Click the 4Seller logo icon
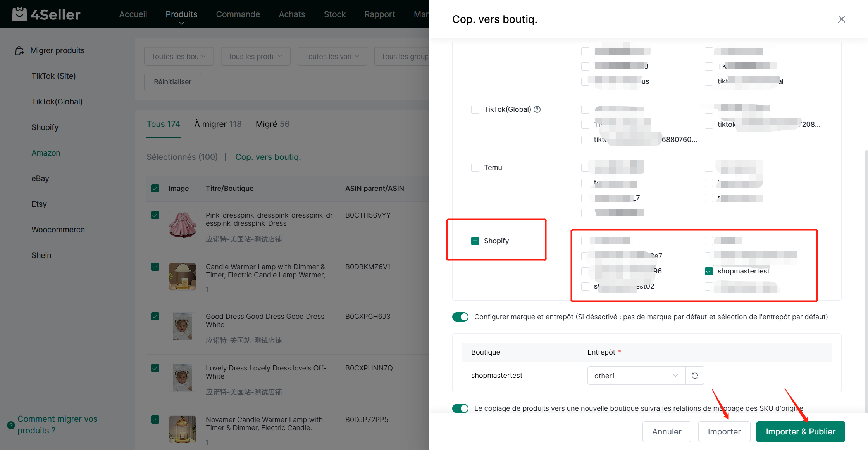Viewport: 868px width, 450px height. [x=19, y=14]
